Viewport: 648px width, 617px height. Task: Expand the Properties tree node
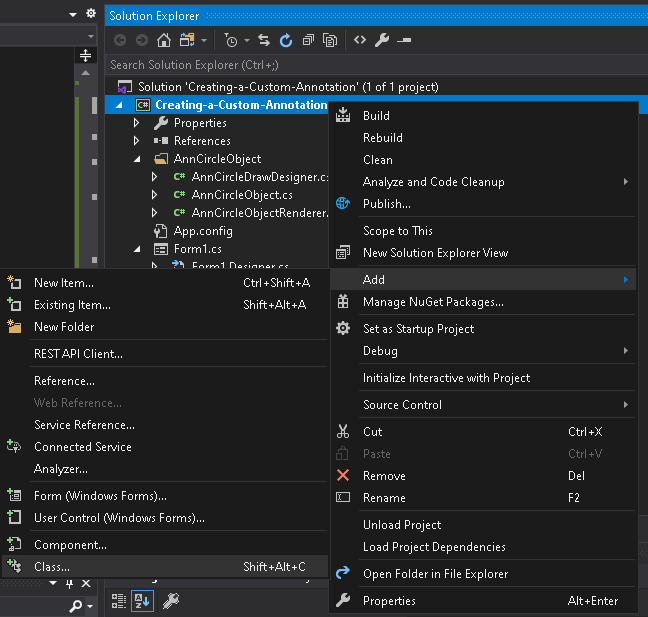tap(136, 123)
